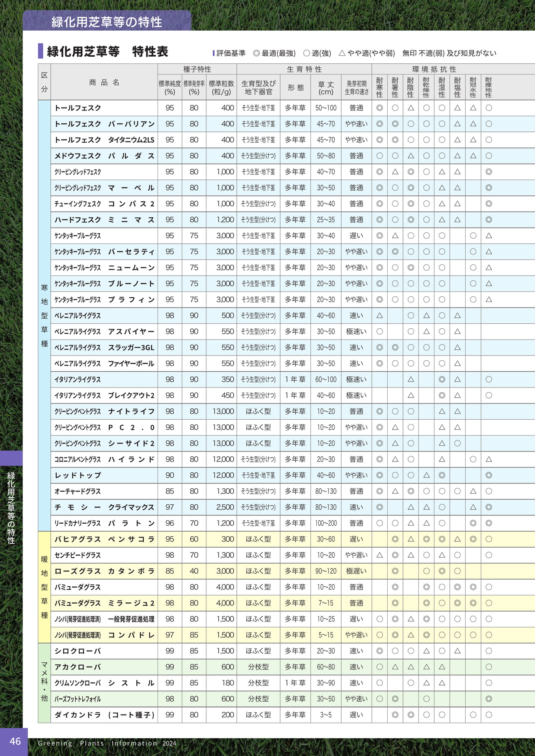Click the 耐痩地性 column header
The width and height of the screenshot is (535, 756).
[x=489, y=87]
